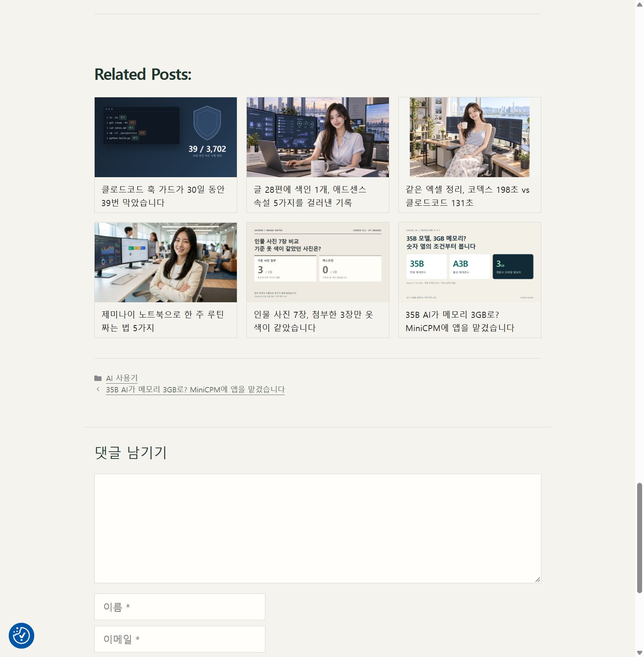The image size is (644, 657).
Task: Click the 인물 사진 7장 비교 thumbnail
Action: point(318,262)
